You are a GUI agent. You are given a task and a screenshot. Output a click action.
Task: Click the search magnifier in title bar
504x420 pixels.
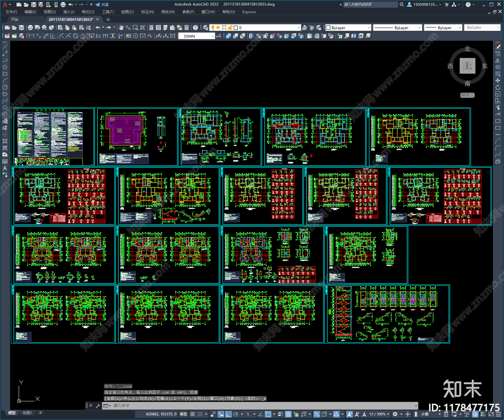tap(402, 4)
